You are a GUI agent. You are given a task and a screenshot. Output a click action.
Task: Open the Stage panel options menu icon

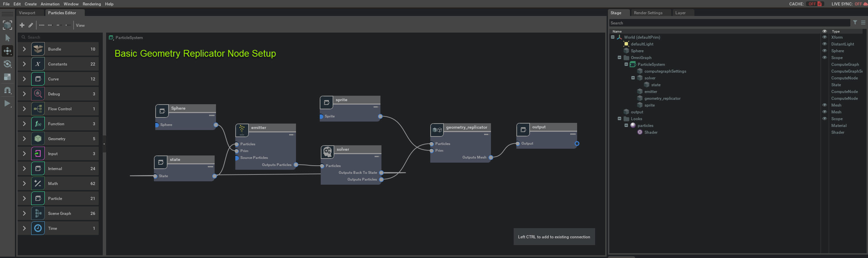click(863, 23)
